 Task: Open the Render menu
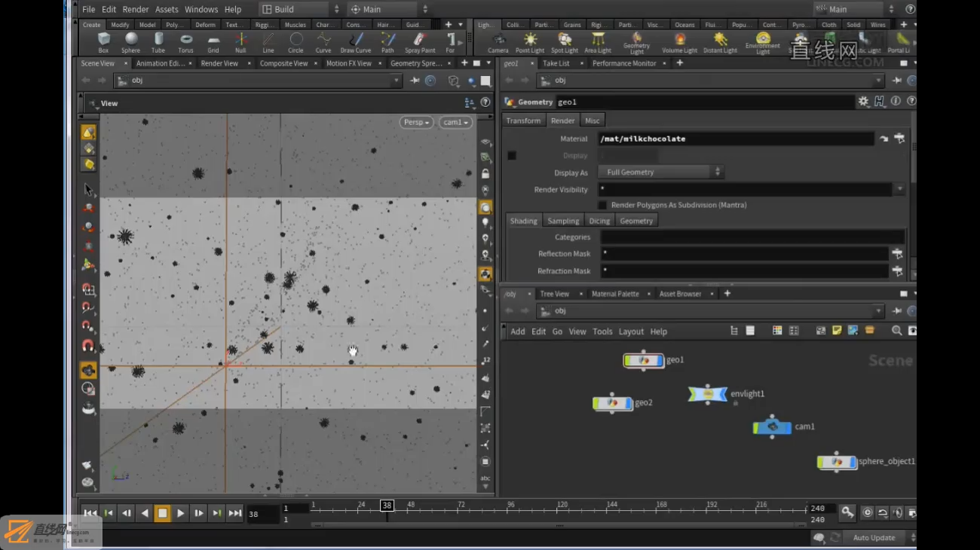point(136,9)
